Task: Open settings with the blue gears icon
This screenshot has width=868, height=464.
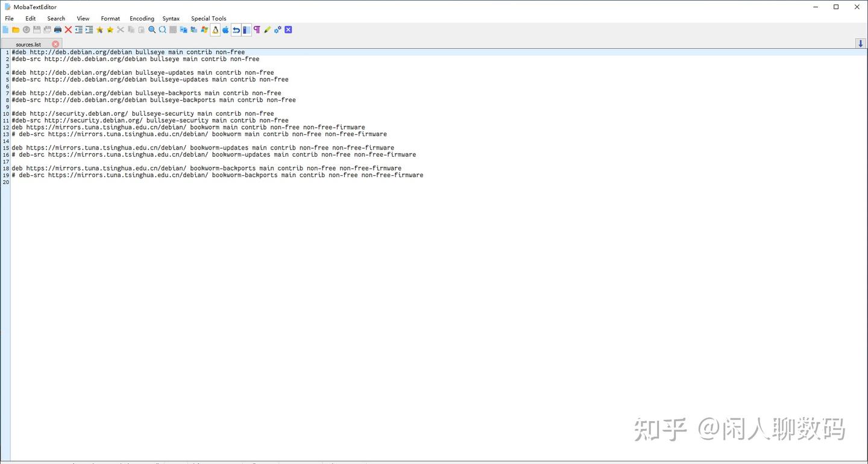Action: click(278, 30)
